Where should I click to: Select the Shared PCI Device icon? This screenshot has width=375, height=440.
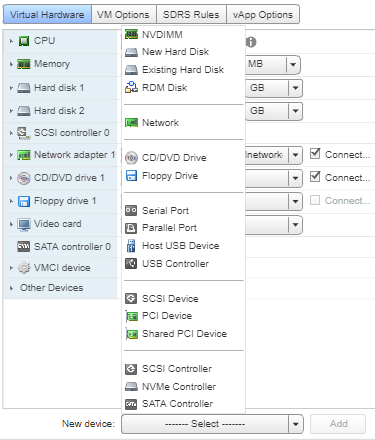tap(132, 334)
